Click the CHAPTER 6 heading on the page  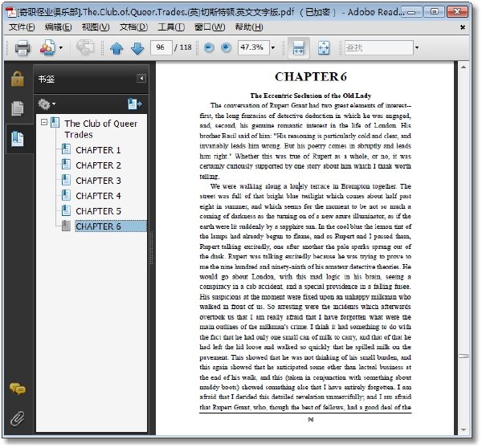tap(310, 77)
